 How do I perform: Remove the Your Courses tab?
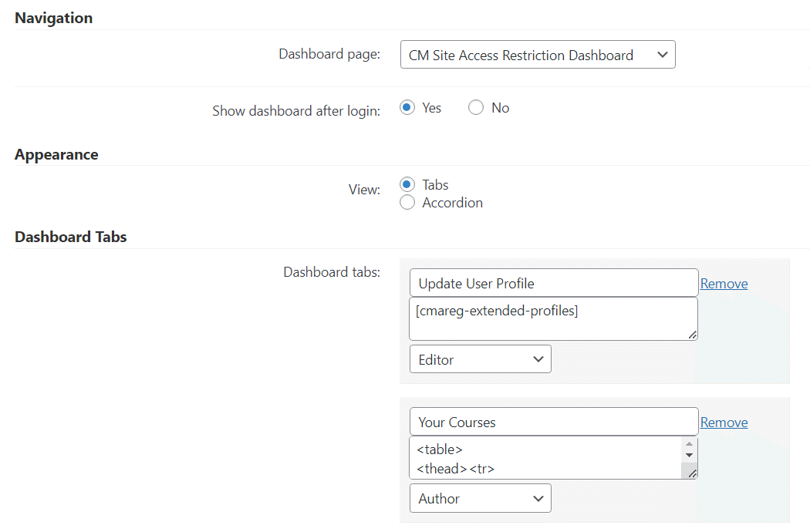724,423
